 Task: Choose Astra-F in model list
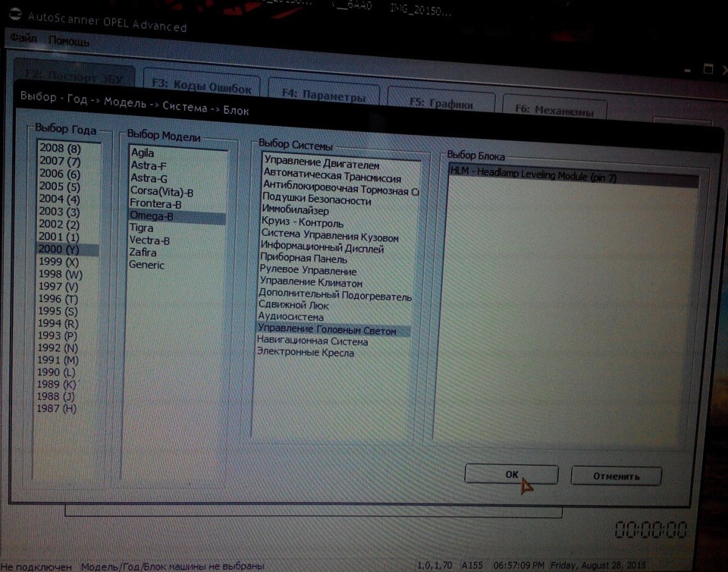coord(149,165)
